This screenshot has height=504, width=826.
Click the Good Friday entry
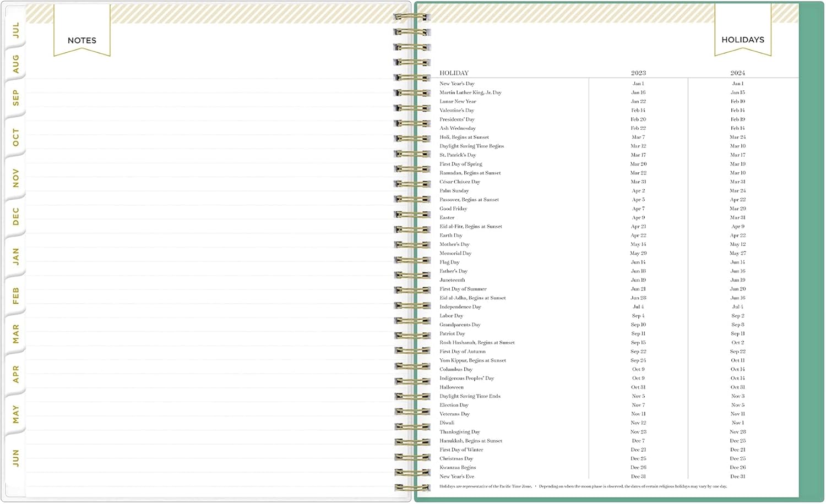(453, 209)
